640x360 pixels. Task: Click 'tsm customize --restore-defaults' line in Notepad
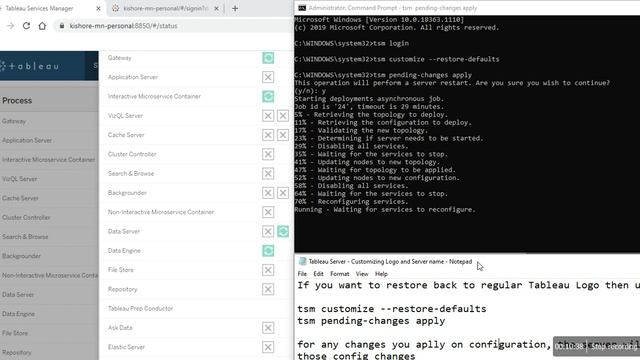[392, 309]
